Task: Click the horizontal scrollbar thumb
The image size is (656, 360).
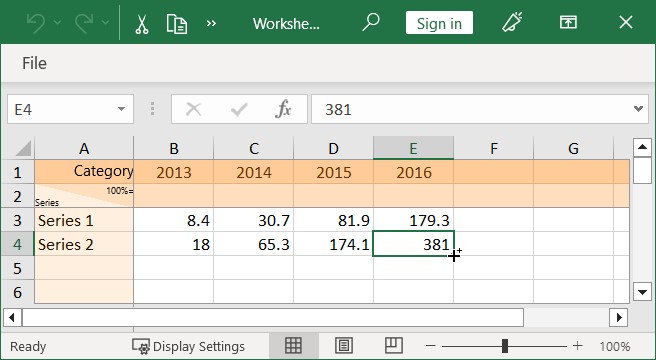Action: coord(273,318)
